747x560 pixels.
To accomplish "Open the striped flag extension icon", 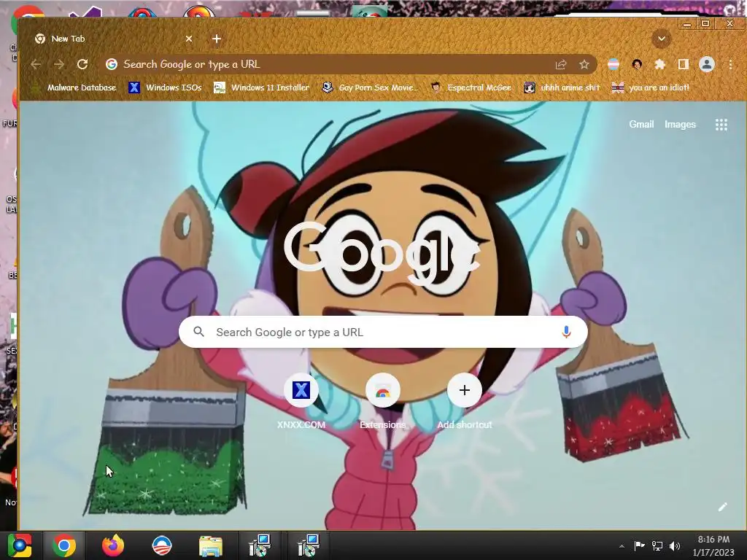I will click(x=614, y=64).
